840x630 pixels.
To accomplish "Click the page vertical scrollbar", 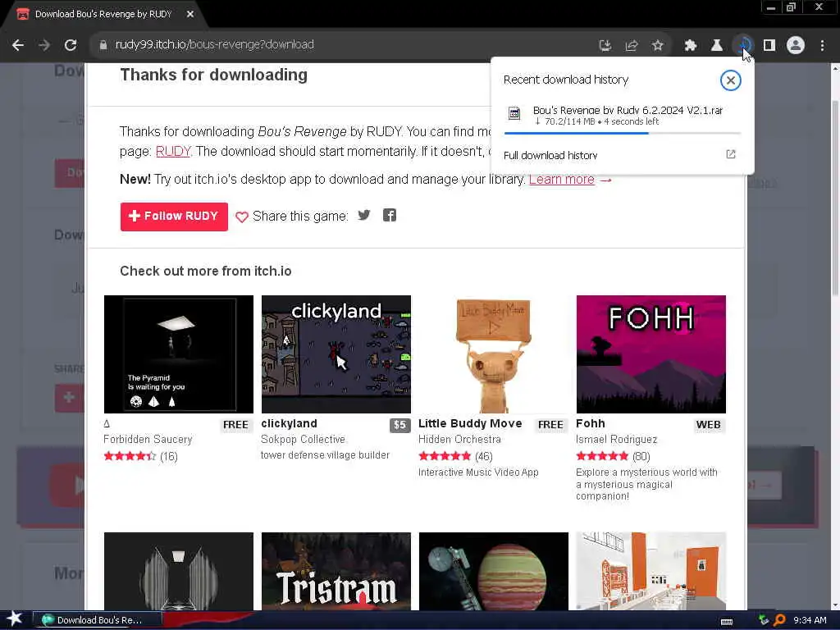I will pos(835,197).
